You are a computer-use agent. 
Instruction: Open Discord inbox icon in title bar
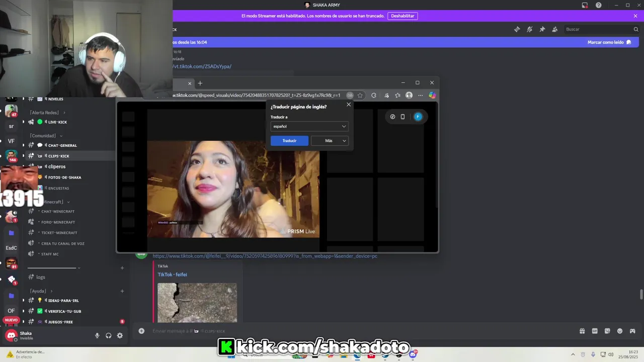click(x=585, y=5)
